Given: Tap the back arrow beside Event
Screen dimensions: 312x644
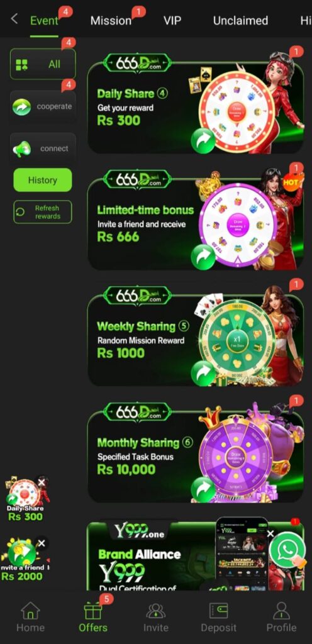Looking at the screenshot, I should point(14,18).
